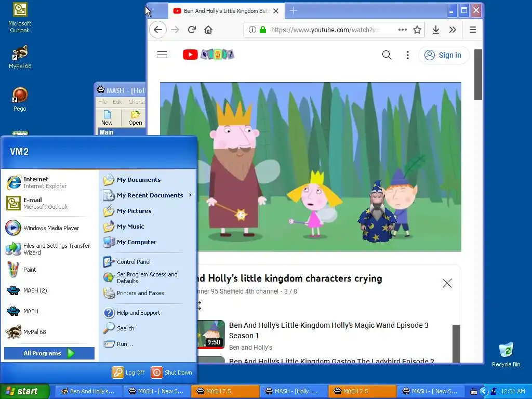532x399 pixels.
Task: Expand All Programs list
Action: 49,353
